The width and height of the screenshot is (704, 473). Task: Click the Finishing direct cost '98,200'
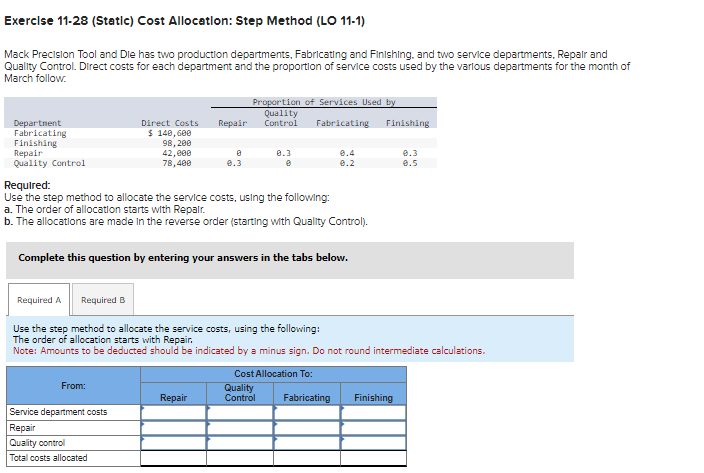click(177, 143)
